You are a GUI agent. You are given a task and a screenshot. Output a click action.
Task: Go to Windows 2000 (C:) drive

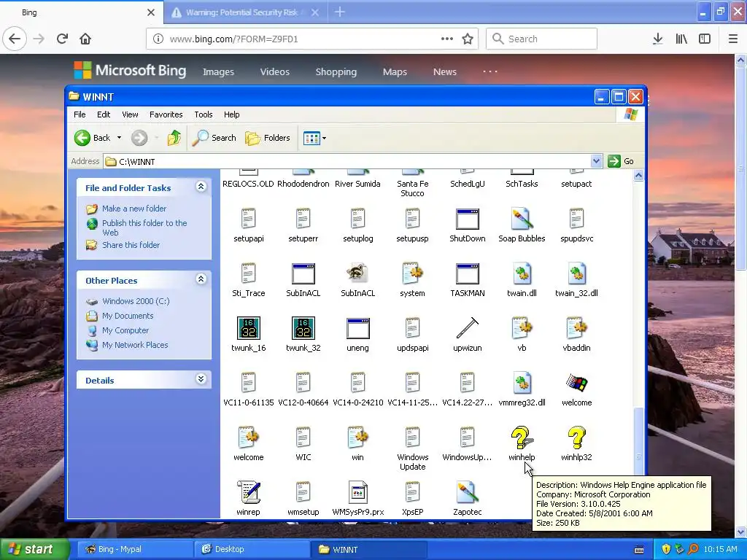tap(135, 301)
